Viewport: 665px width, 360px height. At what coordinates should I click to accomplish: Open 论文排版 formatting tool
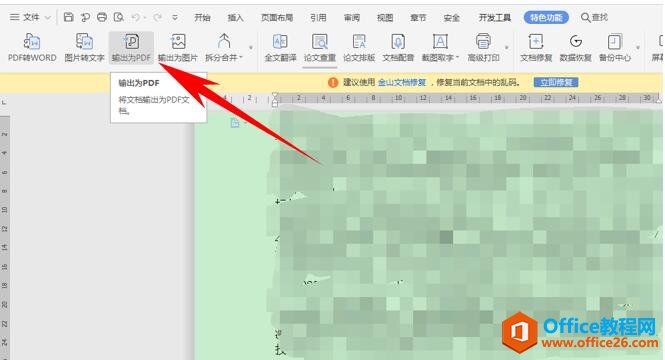[x=359, y=48]
